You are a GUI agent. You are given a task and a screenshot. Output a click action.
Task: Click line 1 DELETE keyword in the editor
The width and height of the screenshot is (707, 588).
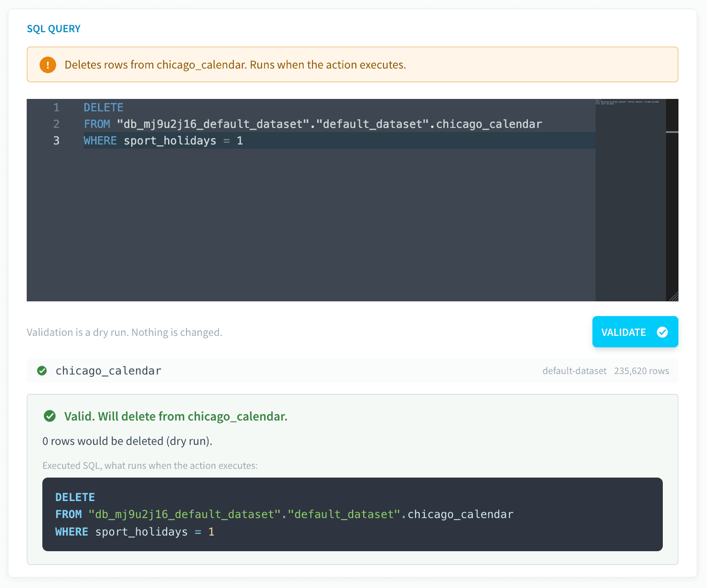[104, 108]
